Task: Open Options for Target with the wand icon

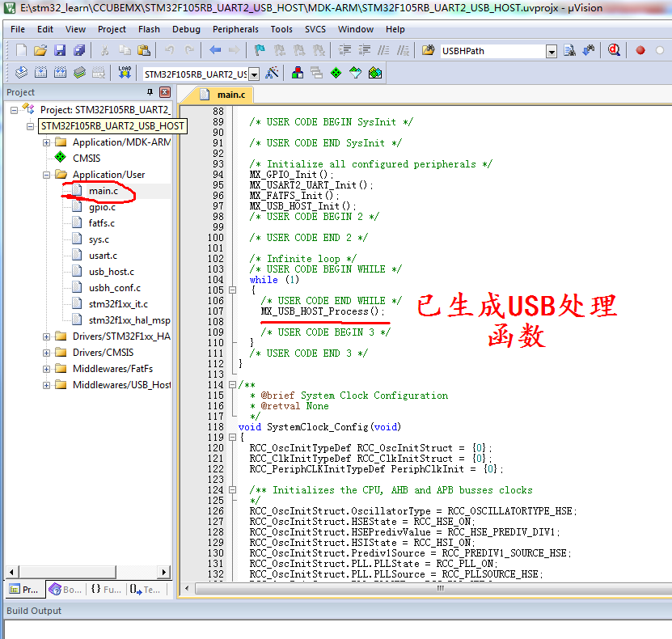Action: 270,72
